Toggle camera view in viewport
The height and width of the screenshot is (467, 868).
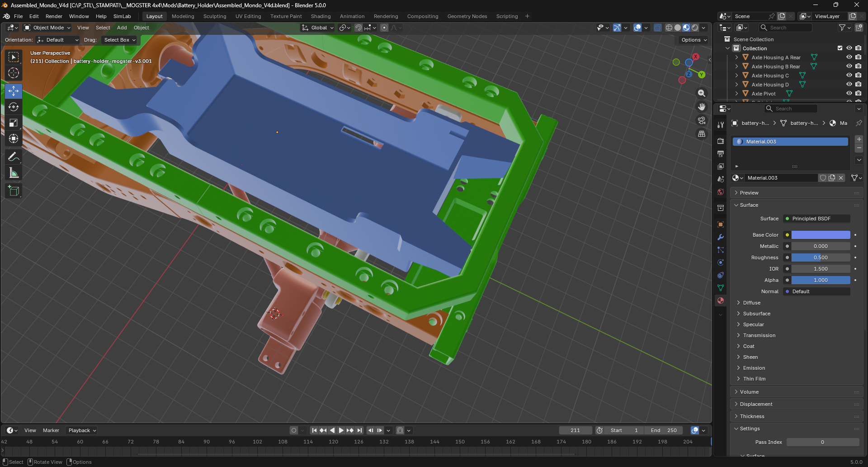[702, 120]
